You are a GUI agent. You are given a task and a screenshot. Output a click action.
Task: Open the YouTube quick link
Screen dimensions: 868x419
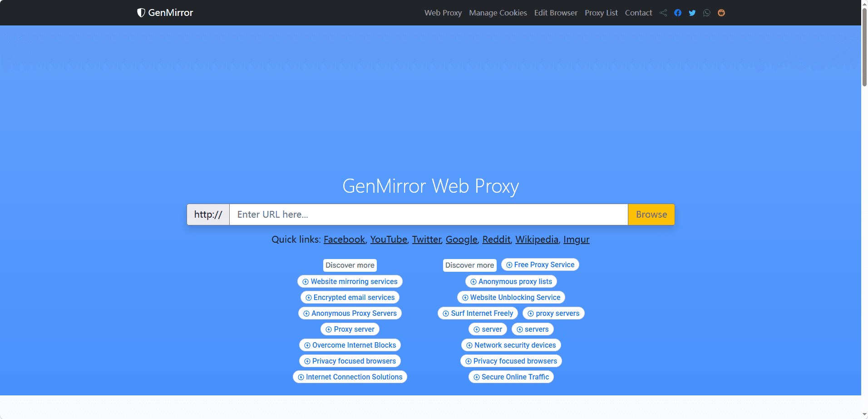click(389, 239)
